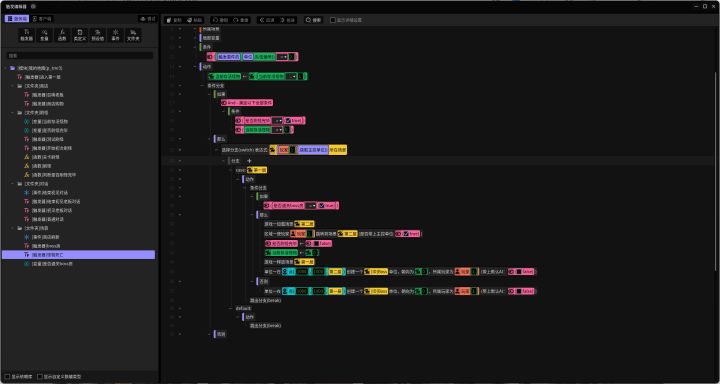Select the 预设值 tool icon in left toolbar
This screenshot has height=384, width=720.
[x=97, y=35]
